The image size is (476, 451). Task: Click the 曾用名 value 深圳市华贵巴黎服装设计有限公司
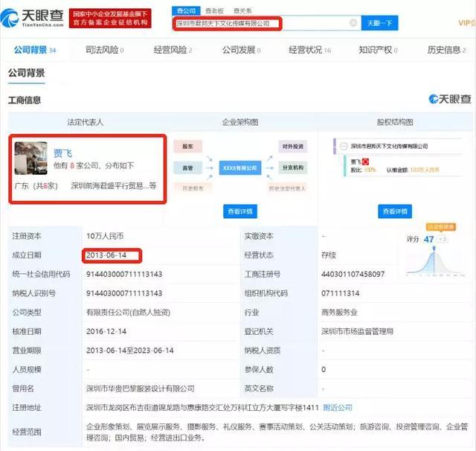click(x=141, y=388)
